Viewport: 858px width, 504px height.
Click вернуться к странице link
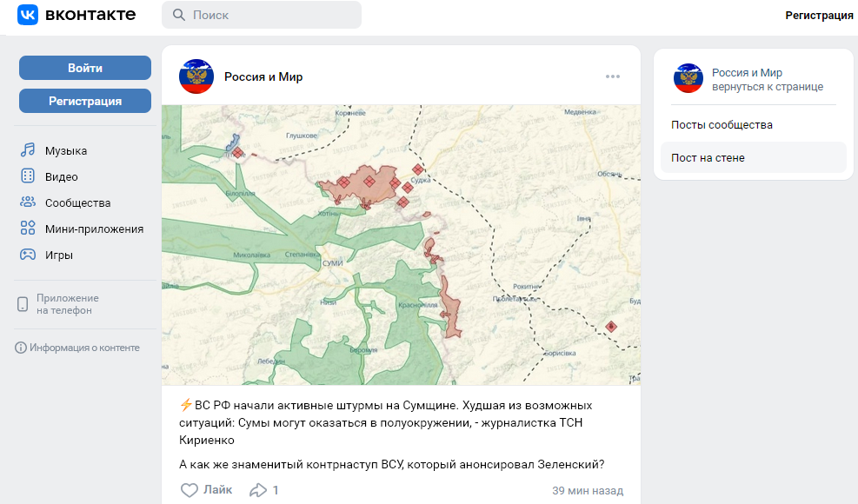click(767, 87)
